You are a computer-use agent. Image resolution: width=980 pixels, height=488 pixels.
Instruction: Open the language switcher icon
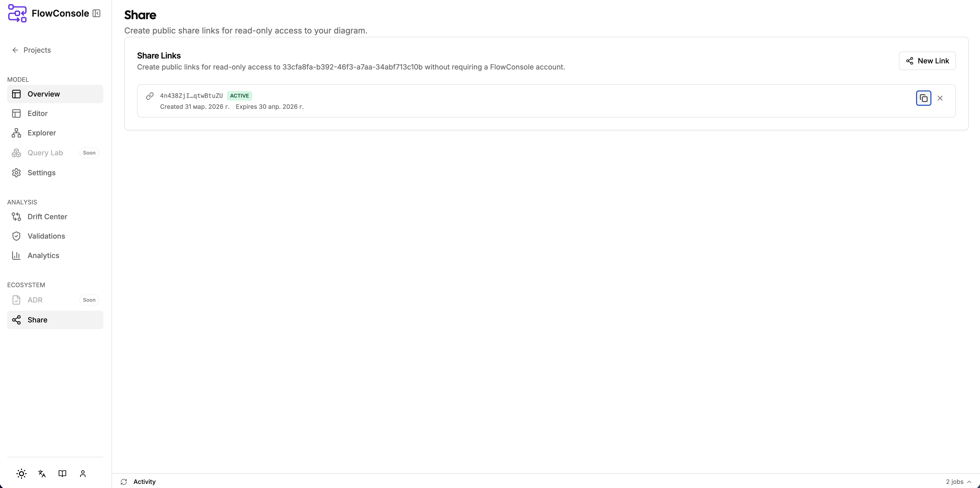click(41, 473)
